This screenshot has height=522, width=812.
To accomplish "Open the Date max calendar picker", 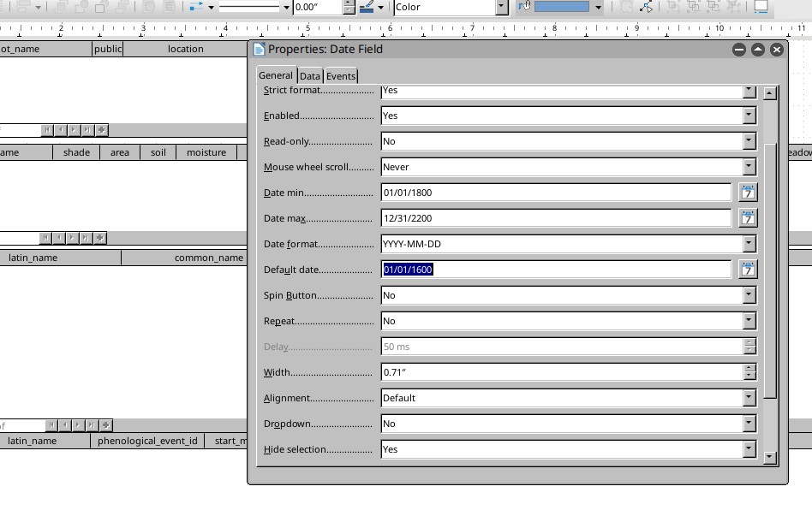I will pyautogui.click(x=747, y=218).
